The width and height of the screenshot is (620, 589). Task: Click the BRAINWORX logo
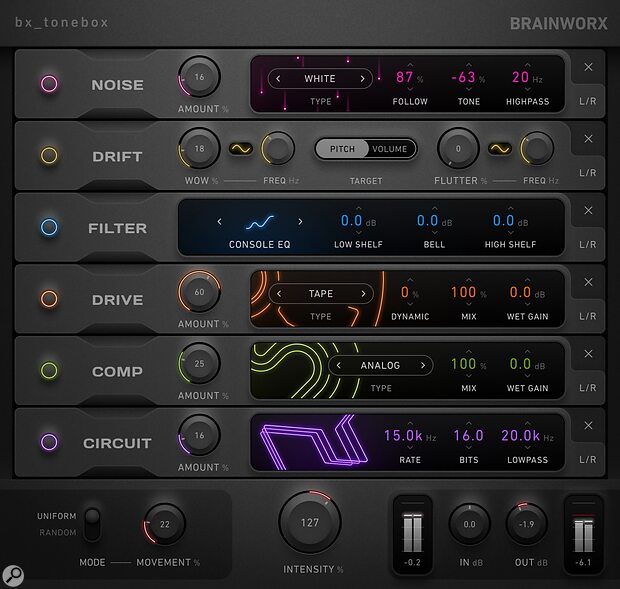pyautogui.click(x=559, y=24)
